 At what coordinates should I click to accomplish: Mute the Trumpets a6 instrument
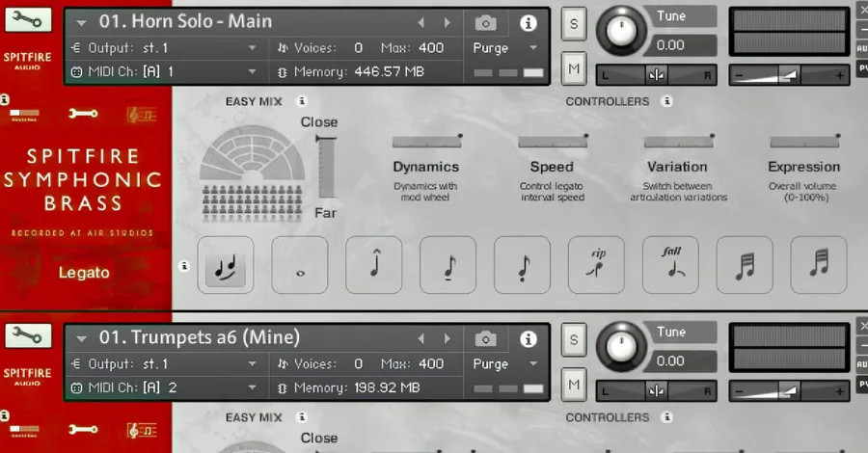(574, 385)
